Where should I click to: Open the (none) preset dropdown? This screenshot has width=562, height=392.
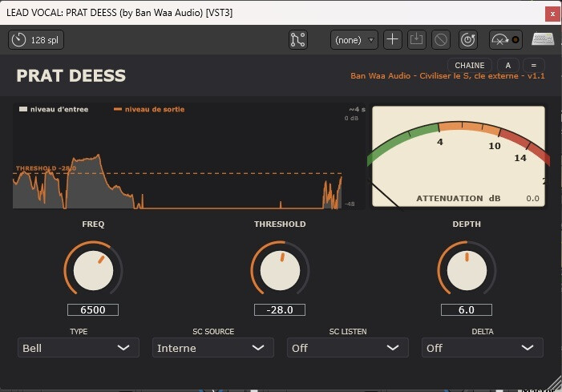354,40
